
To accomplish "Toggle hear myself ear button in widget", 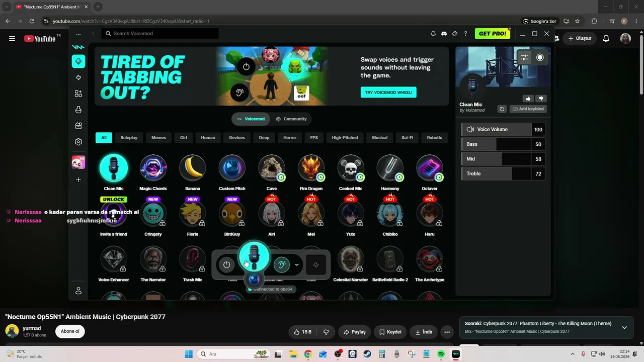I will tap(281, 265).
